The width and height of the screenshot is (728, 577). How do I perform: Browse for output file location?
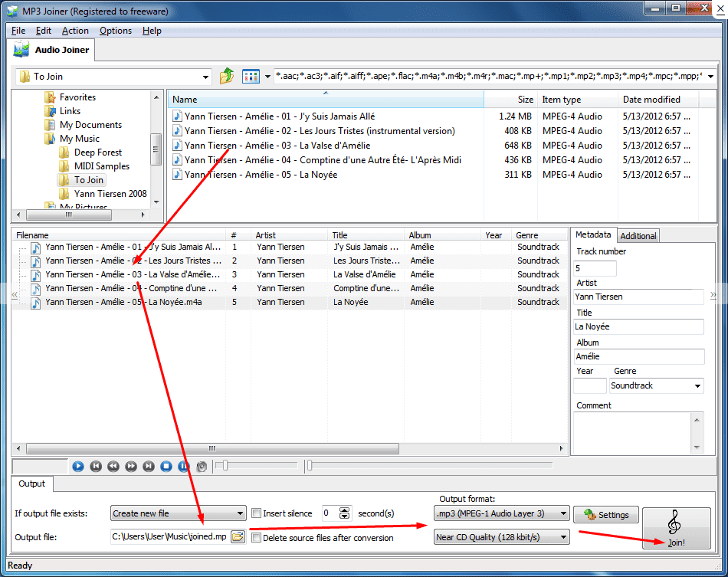coord(238,536)
